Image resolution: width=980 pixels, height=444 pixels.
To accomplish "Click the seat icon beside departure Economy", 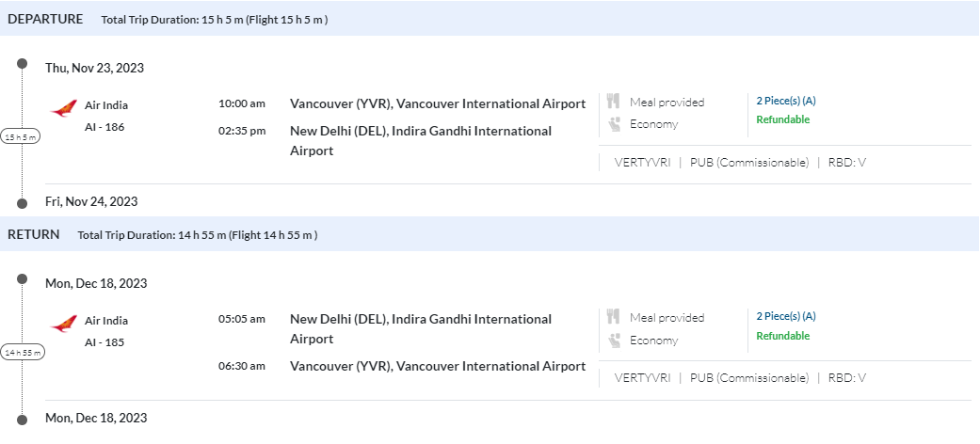I will coord(613,123).
